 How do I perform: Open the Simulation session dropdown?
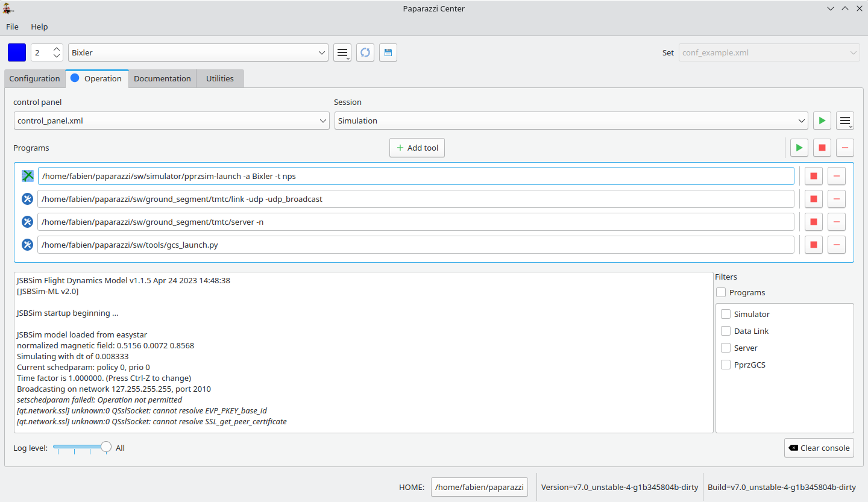pos(571,121)
